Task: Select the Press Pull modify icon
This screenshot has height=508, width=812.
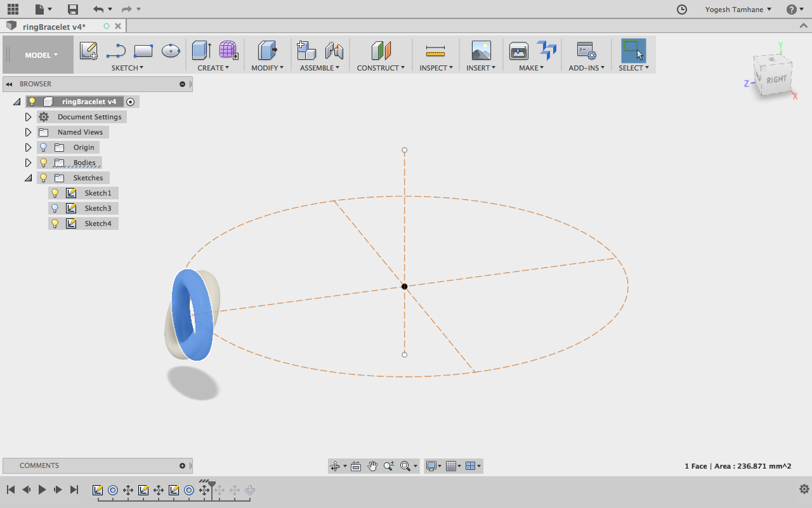Action: coord(268,51)
